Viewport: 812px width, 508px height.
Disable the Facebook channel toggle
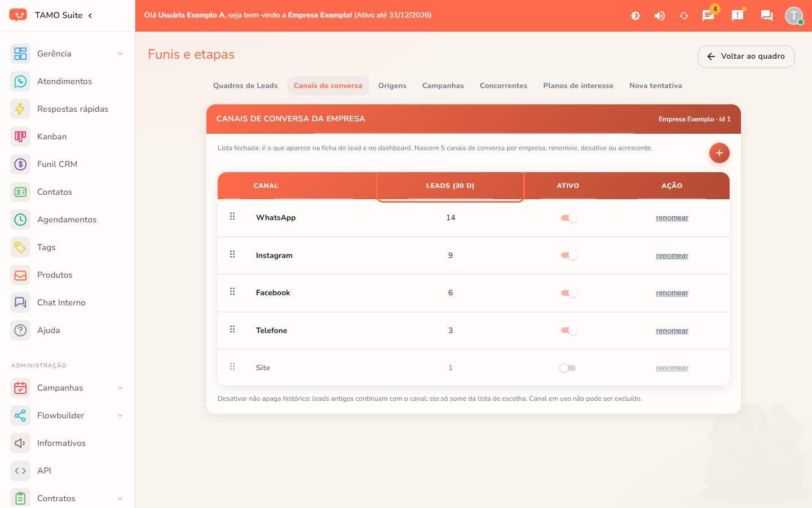pos(568,293)
